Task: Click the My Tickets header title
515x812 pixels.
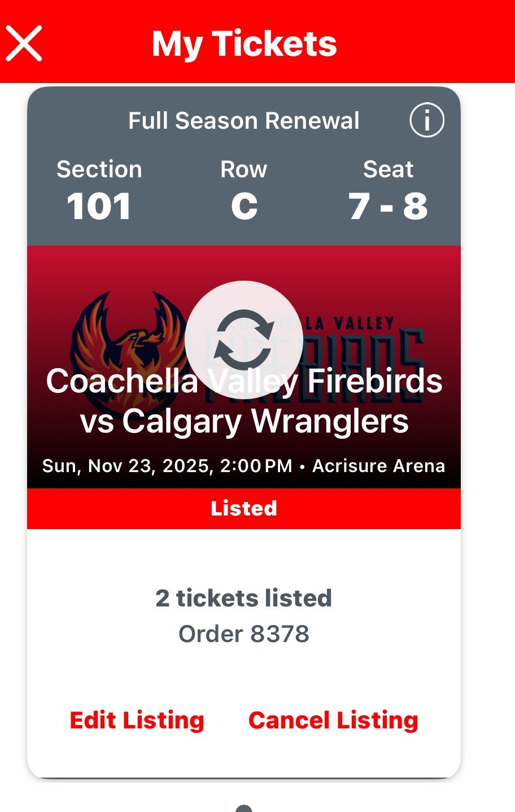Action: 244,42
